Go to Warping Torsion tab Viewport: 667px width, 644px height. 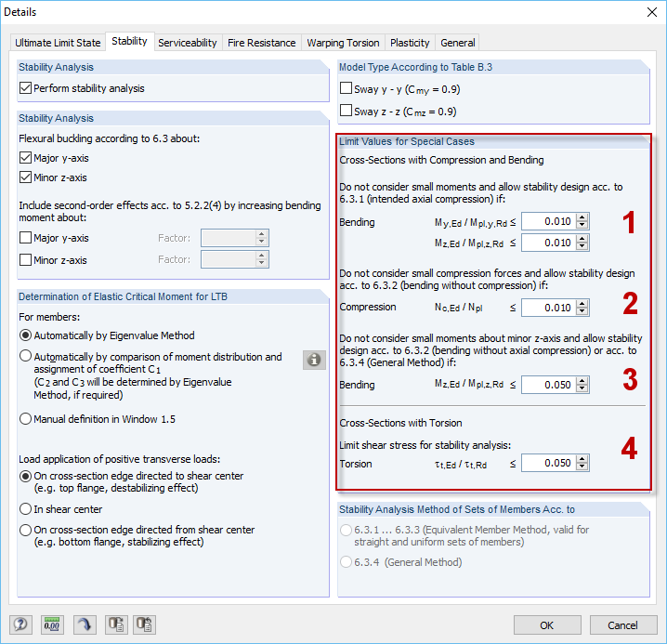coord(343,43)
